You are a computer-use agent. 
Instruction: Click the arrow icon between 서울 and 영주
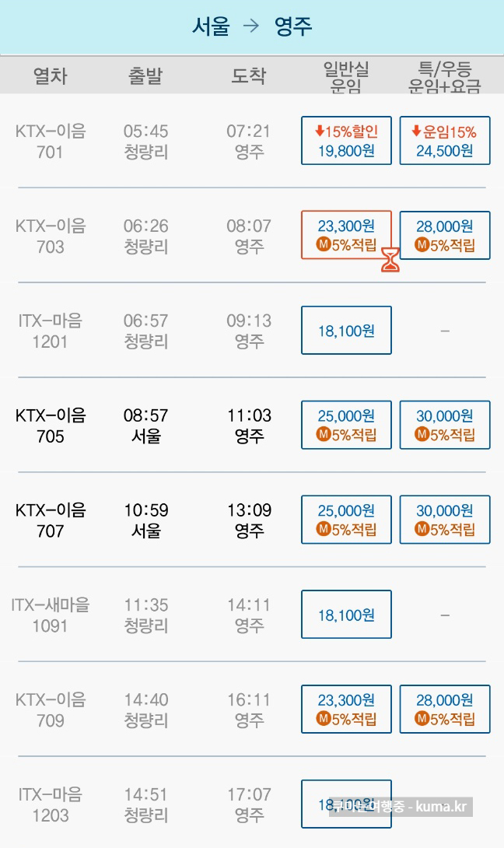(251, 26)
